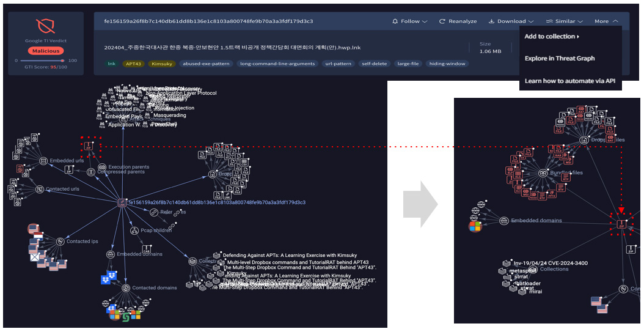Click the Pcap children node
This screenshot has height=329, width=644.
tap(134, 231)
